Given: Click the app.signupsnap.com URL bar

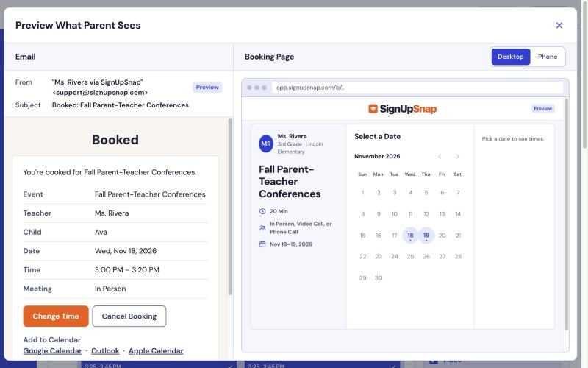Looking at the screenshot, I should (417, 88).
